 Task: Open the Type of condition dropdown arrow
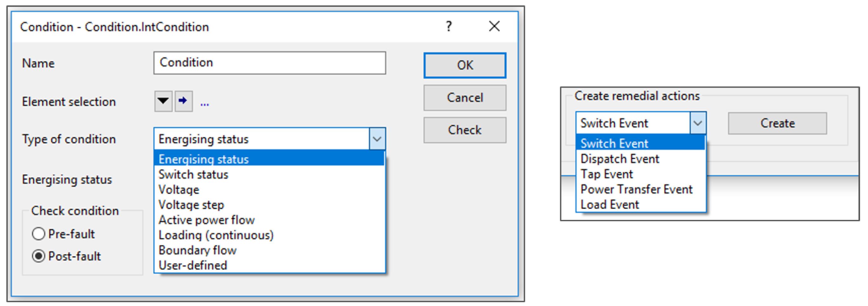click(x=377, y=139)
